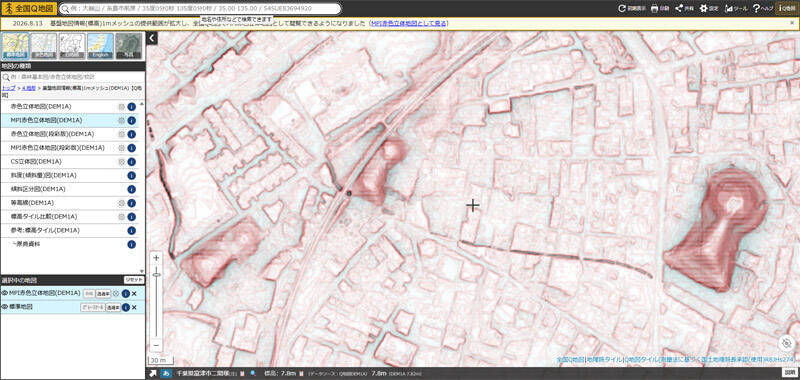800x380 pixels.
Task: Select the second basemap thumbnail (淡色地図)
Action: click(44, 46)
